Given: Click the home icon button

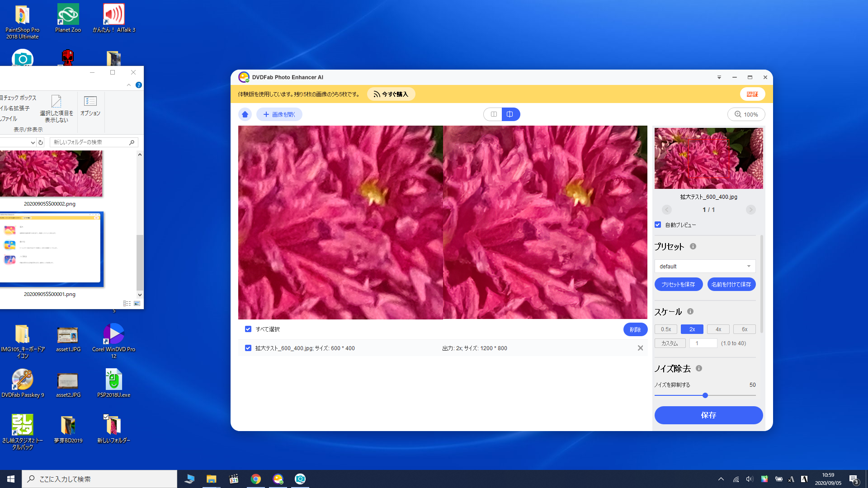Looking at the screenshot, I should point(245,114).
